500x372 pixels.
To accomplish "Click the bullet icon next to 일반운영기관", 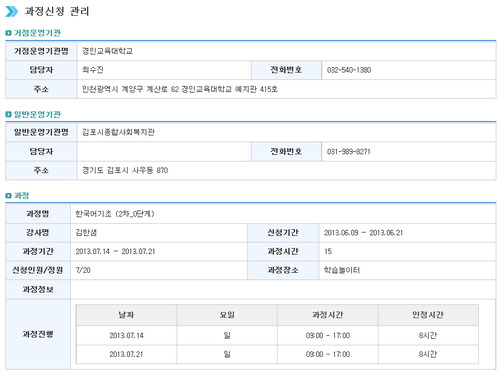I will tap(8, 114).
